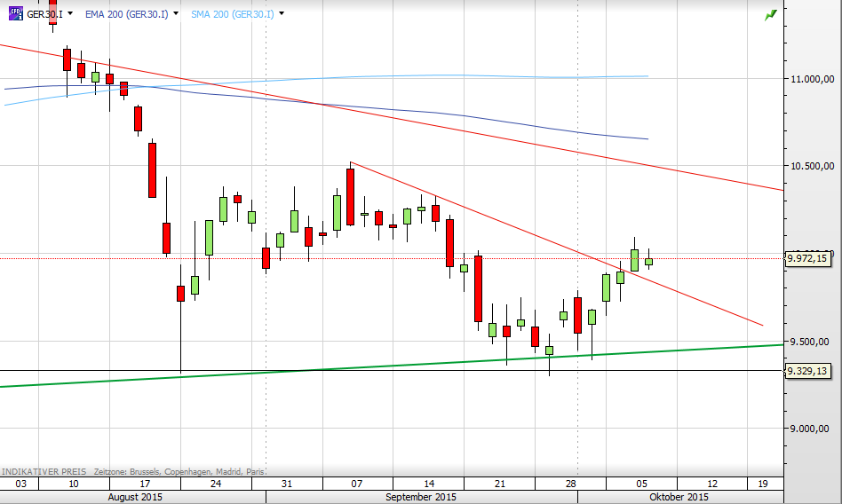Click the August 2015 month label
This screenshot has width=842, height=504.
pyautogui.click(x=135, y=497)
